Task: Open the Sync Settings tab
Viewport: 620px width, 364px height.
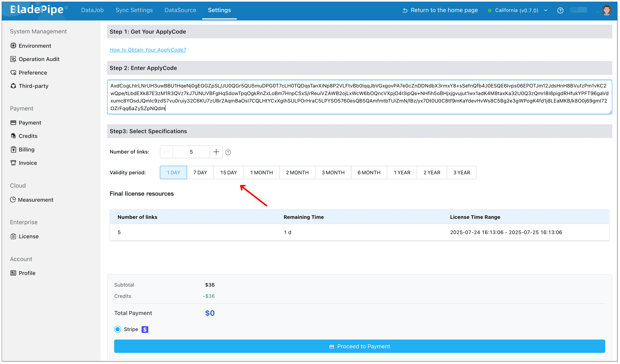Action: (x=134, y=10)
